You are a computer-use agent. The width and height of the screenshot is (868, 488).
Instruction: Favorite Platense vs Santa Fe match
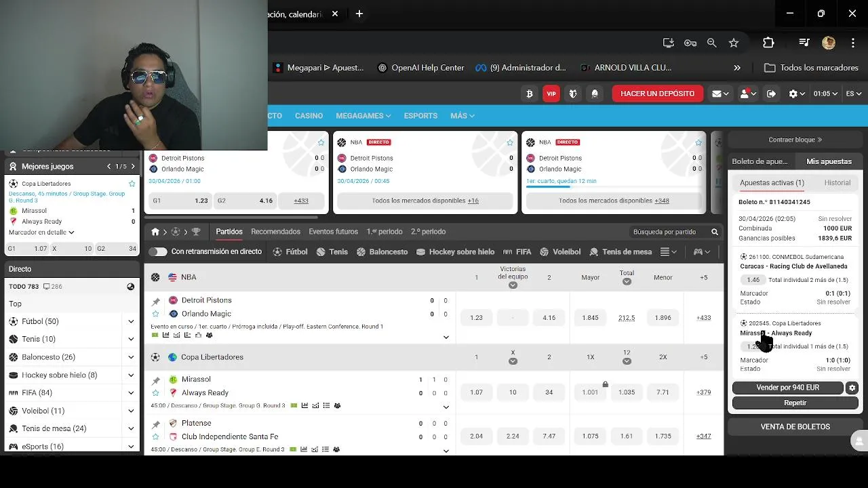coord(155,436)
